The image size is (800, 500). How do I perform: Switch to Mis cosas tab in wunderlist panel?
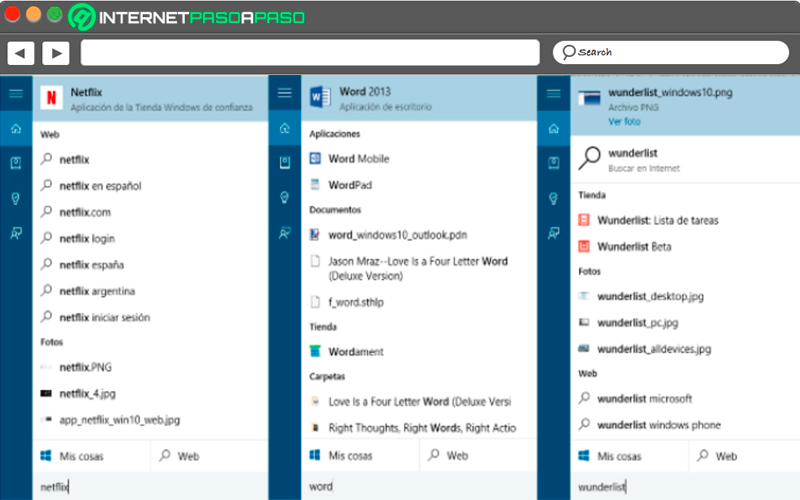click(x=630, y=456)
